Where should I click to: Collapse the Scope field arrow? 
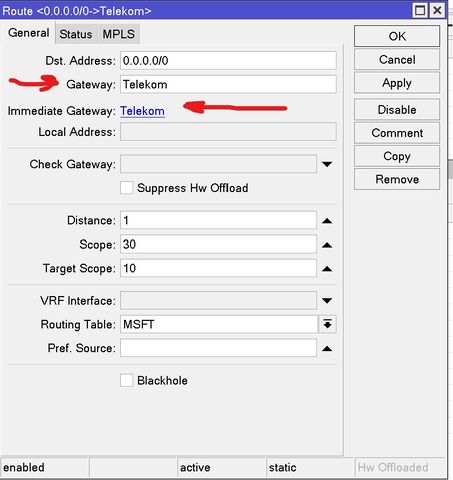[327, 245]
